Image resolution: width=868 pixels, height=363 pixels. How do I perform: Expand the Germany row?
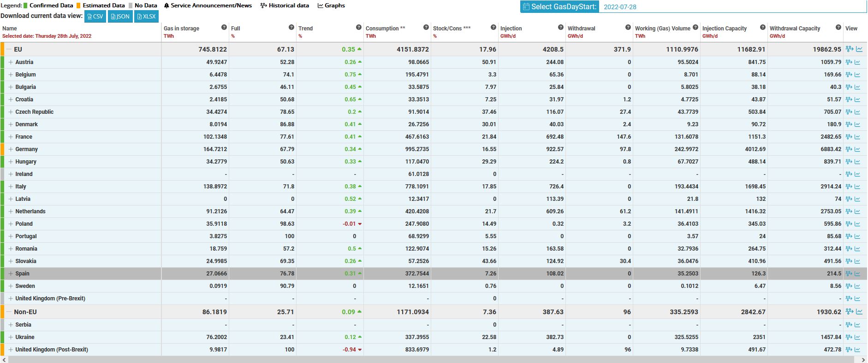pyautogui.click(x=11, y=149)
